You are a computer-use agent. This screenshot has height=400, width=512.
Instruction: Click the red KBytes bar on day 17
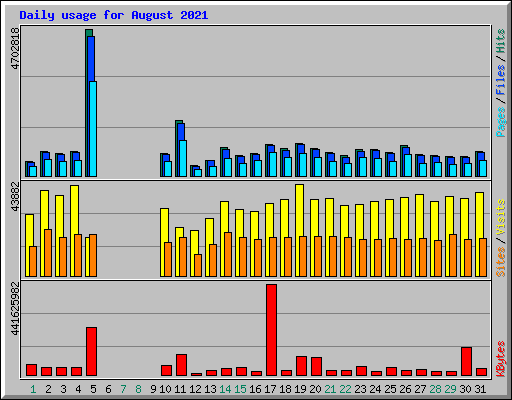click(x=271, y=330)
